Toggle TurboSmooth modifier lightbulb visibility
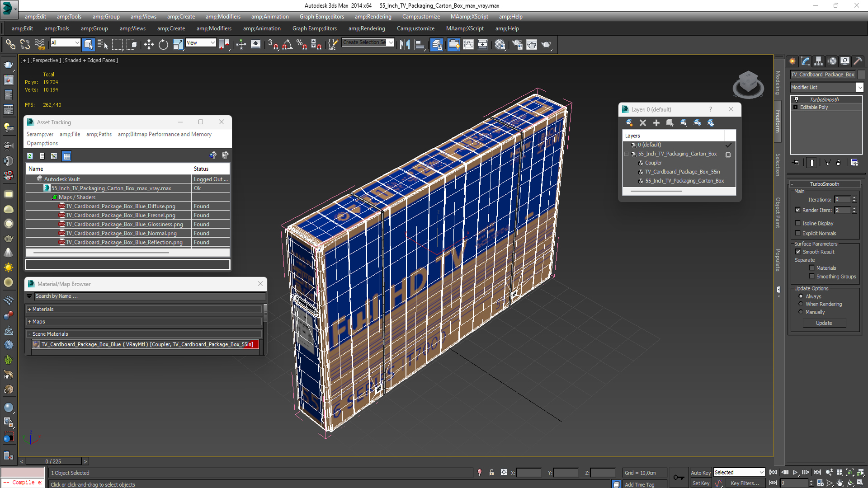 click(x=797, y=99)
